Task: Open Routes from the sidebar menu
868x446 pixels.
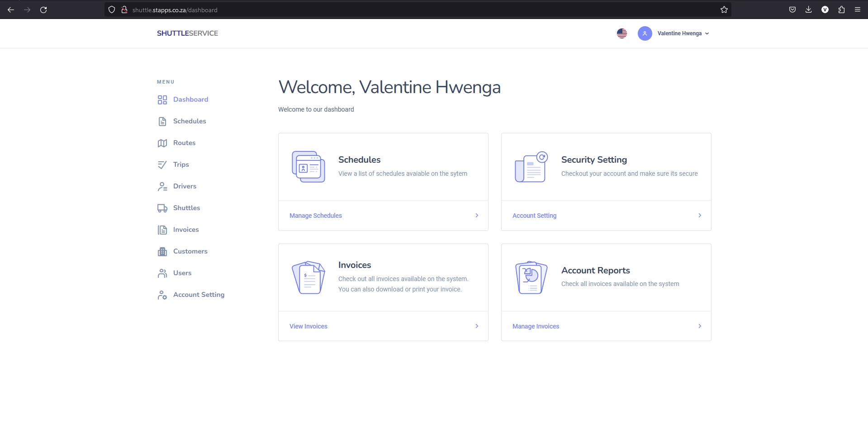Action: [x=184, y=143]
